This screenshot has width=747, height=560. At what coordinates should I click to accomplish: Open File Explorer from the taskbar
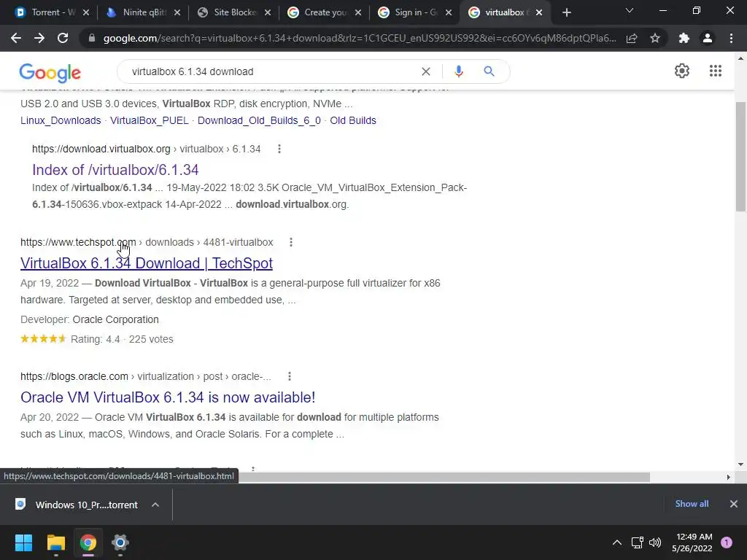(55, 542)
